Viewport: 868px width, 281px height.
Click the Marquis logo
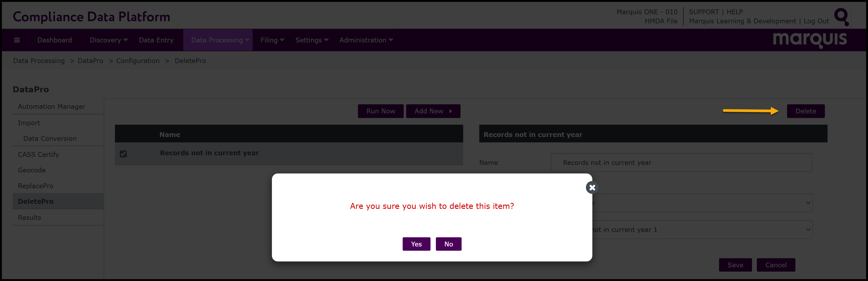[809, 40]
